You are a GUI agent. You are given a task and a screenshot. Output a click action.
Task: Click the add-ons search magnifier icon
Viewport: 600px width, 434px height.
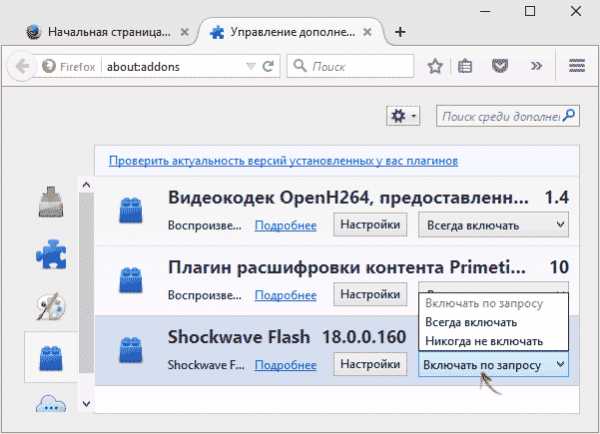pyautogui.click(x=569, y=115)
